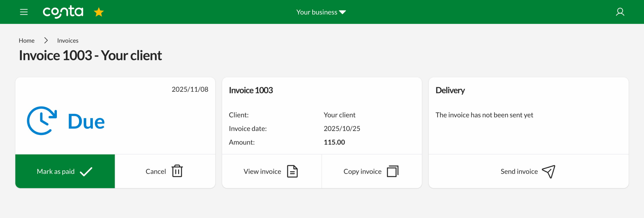Click the trash can icon
644x218 pixels.
[177, 171]
